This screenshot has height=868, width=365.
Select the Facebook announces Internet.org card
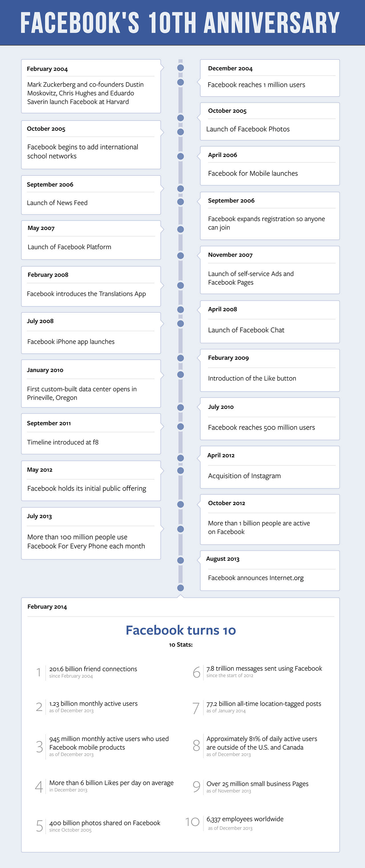tap(270, 570)
